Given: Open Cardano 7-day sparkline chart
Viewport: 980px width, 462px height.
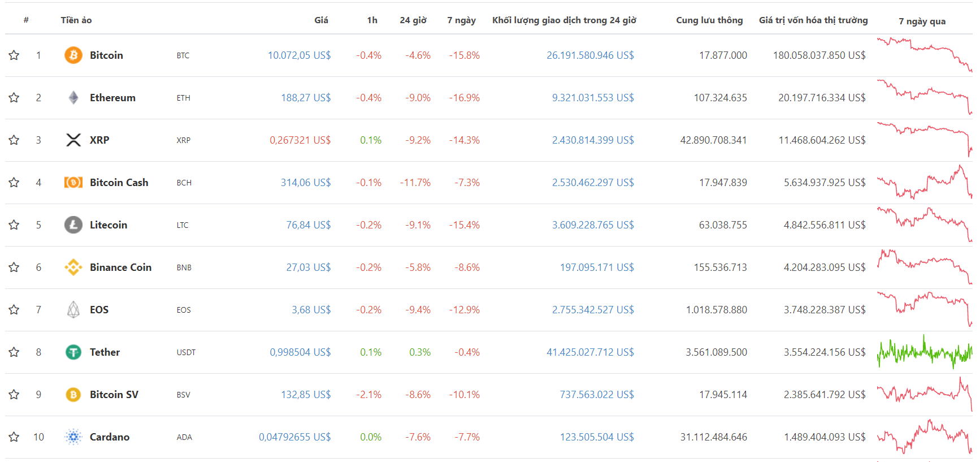Looking at the screenshot, I should coord(925,436).
